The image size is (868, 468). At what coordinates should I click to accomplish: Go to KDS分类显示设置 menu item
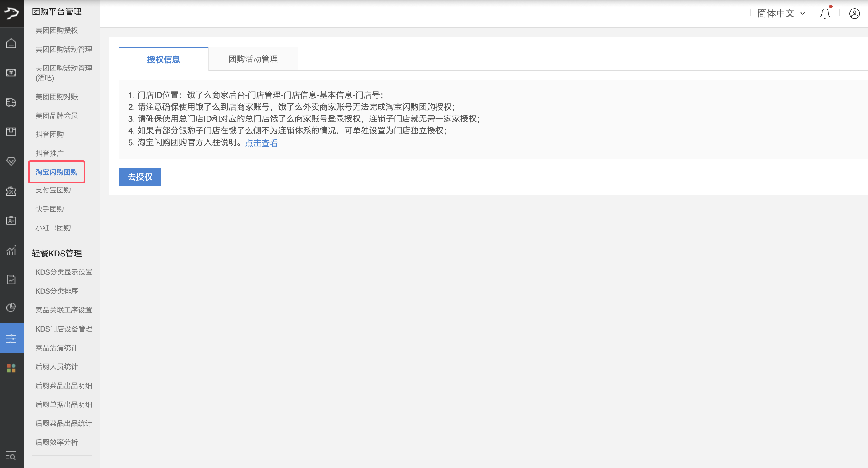pyautogui.click(x=63, y=272)
